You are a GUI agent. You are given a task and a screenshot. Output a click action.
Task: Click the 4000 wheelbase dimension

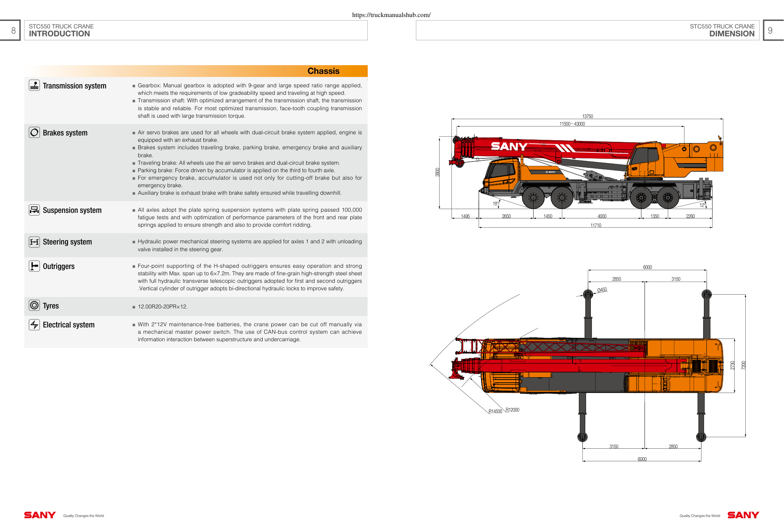[x=602, y=216]
